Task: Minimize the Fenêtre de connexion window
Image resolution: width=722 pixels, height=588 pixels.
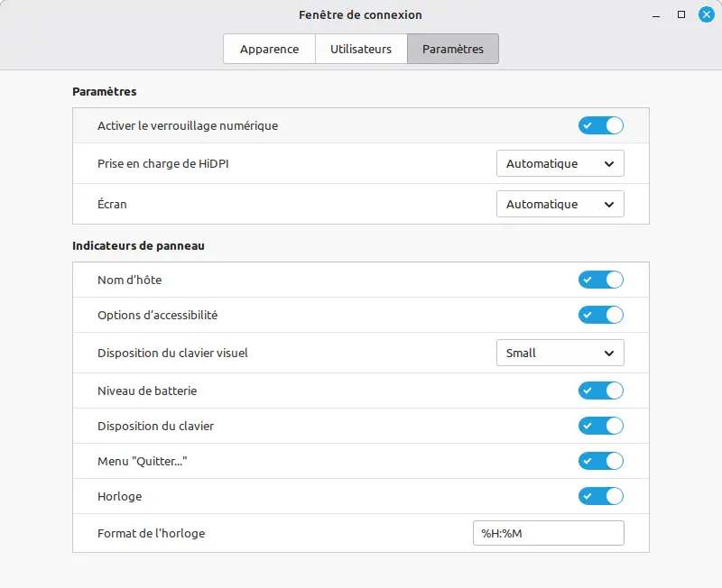Action: [656, 14]
